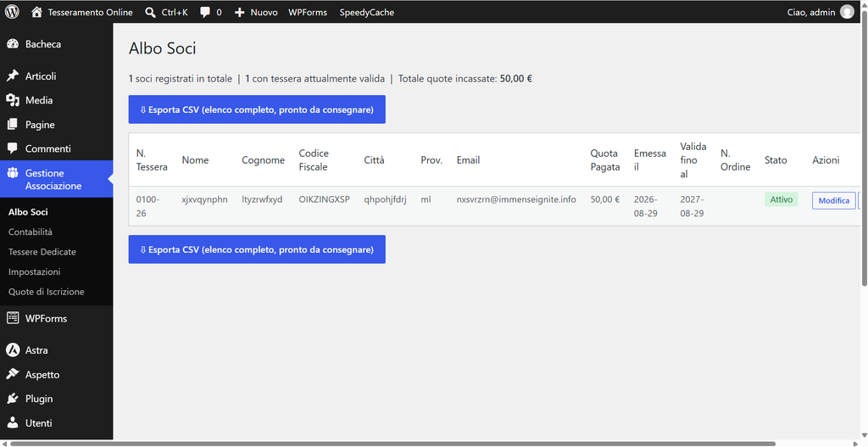Click the Albo Soci page heading

(x=162, y=48)
